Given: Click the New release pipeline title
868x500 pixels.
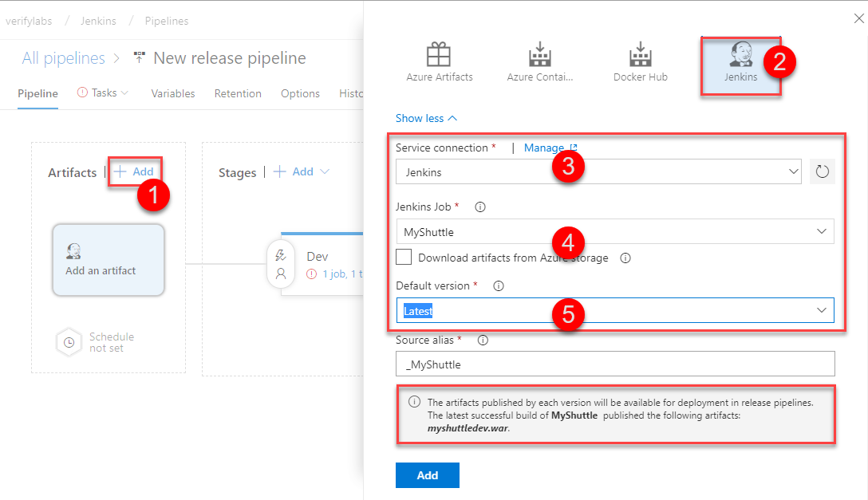Looking at the screenshot, I should [230, 58].
